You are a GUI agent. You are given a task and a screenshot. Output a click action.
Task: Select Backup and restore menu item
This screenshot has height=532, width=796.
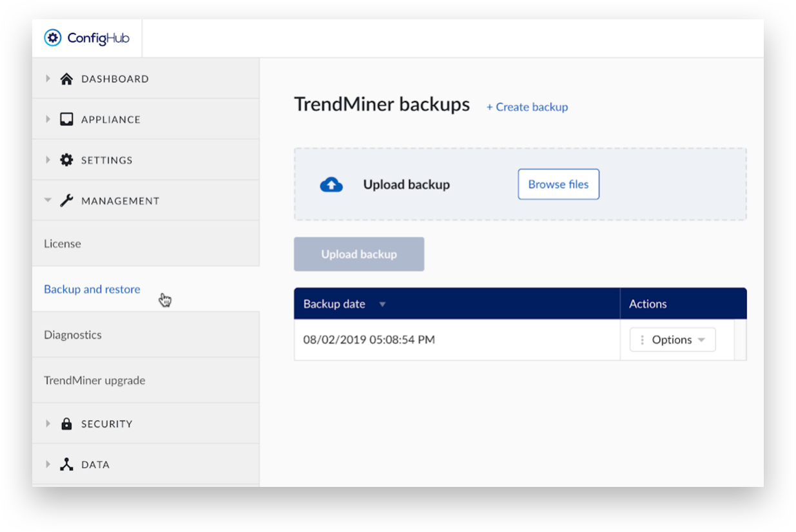tap(146, 289)
